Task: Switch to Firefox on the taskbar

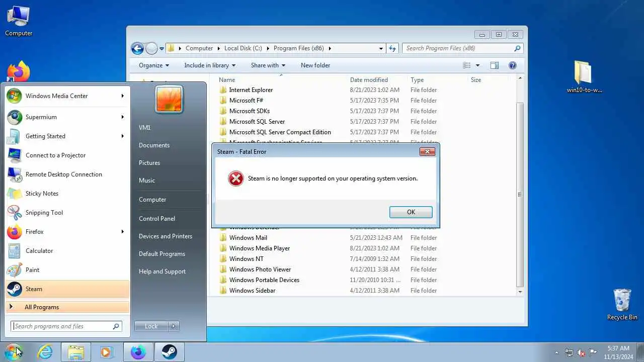Action: pyautogui.click(x=138, y=352)
